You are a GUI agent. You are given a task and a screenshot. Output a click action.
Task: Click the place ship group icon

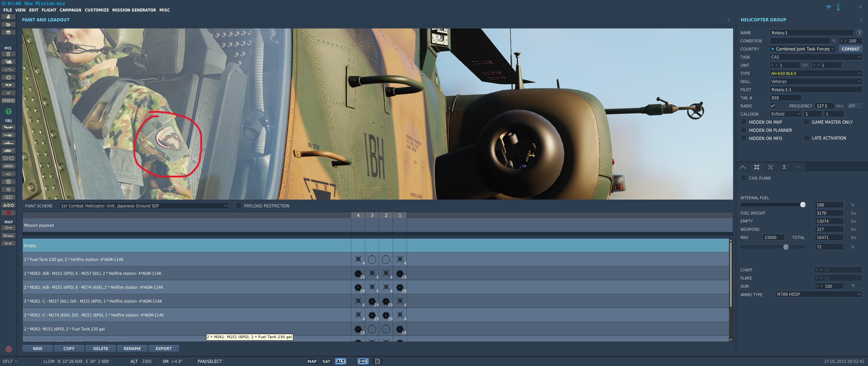8,143
